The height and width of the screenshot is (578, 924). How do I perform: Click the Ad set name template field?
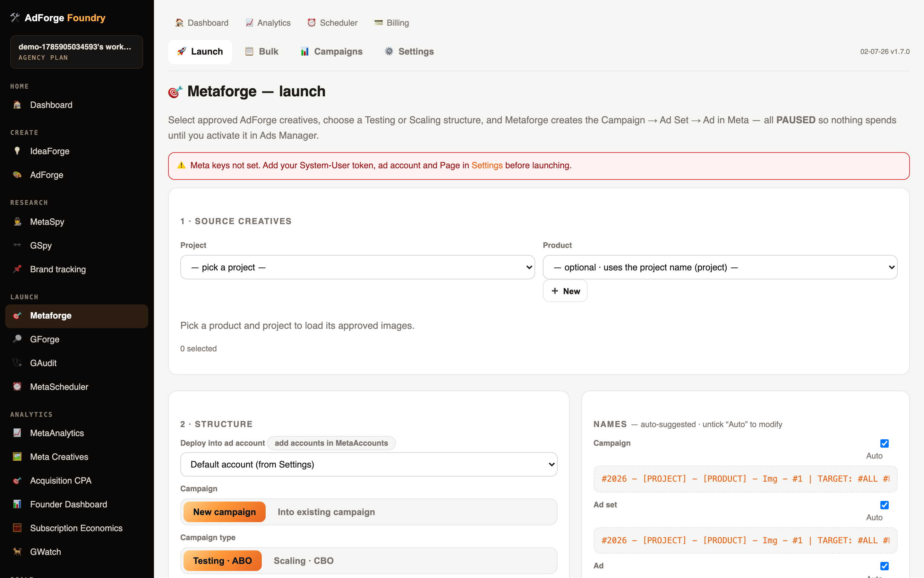coord(745,540)
